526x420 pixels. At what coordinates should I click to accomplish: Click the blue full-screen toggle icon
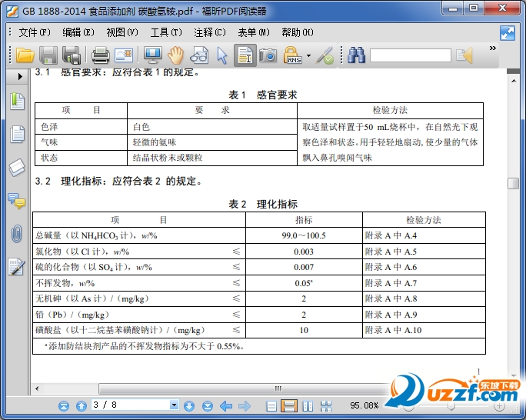click(x=508, y=33)
